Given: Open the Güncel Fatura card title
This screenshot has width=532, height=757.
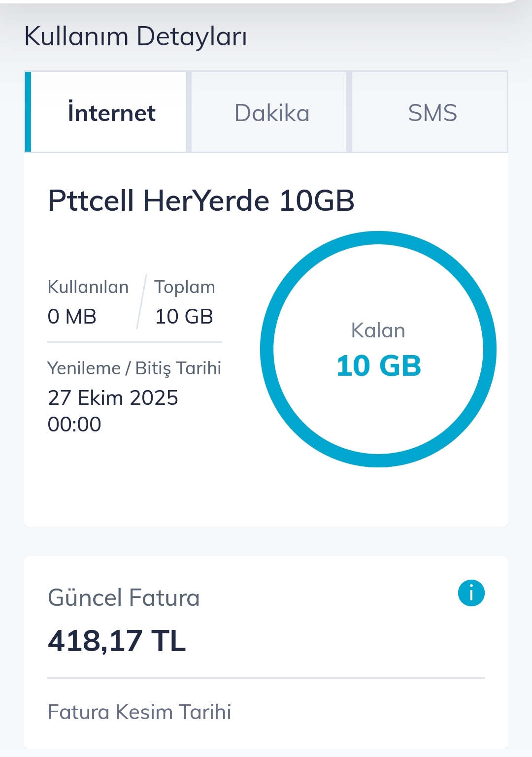Looking at the screenshot, I should click(x=124, y=597).
